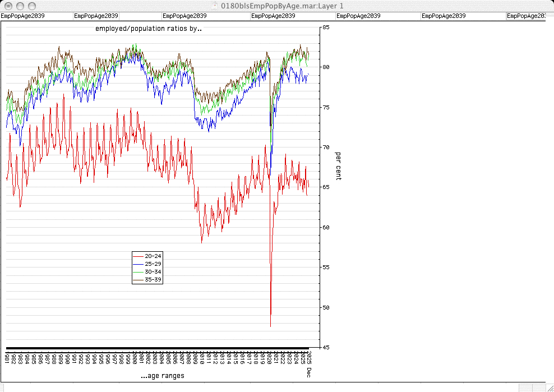The width and height of the screenshot is (554, 392).
Task: Click the red 20-24 legend line sample
Action: [138, 256]
